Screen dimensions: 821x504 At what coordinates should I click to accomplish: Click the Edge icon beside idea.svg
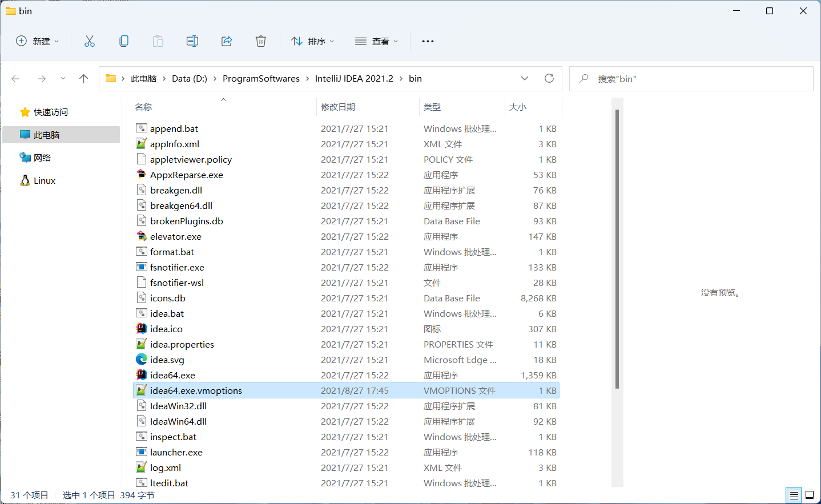click(x=142, y=360)
